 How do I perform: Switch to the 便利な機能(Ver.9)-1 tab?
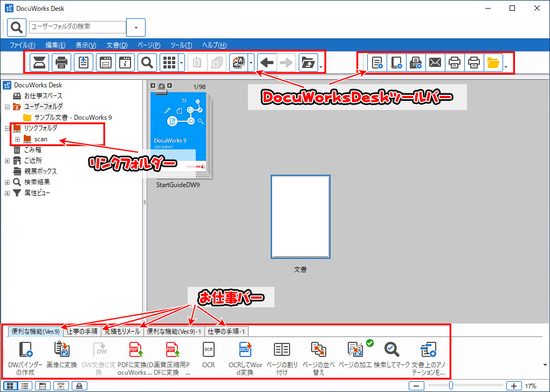coord(174,332)
